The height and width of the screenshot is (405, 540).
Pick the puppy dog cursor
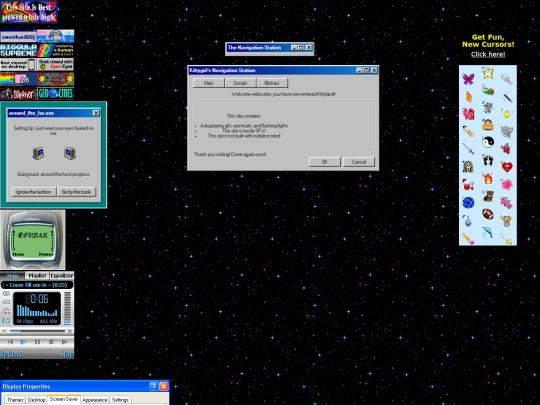[488, 196]
